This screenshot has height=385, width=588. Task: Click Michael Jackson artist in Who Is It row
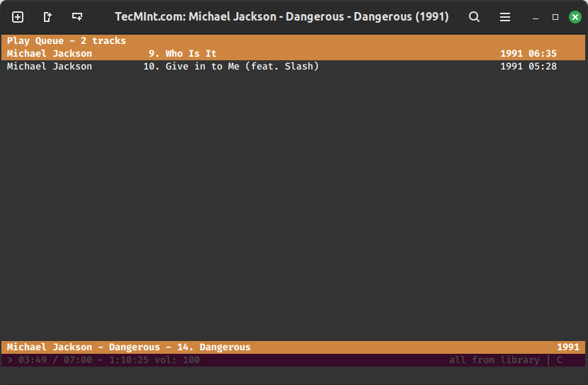pyautogui.click(x=49, y=54)
